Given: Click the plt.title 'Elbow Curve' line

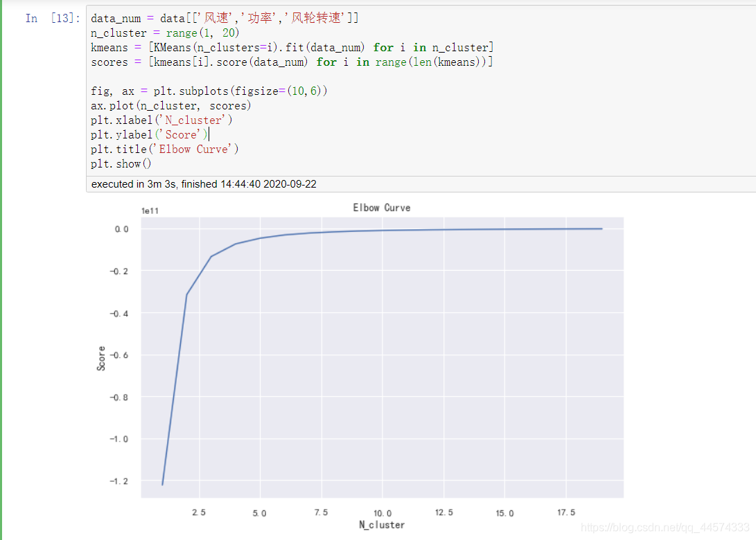Looking at the screenshot, I should [164, 149].
